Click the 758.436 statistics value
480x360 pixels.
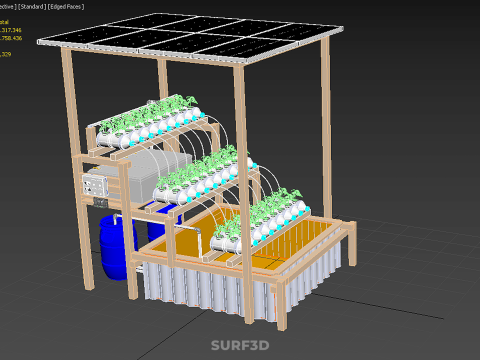[11, 38]
